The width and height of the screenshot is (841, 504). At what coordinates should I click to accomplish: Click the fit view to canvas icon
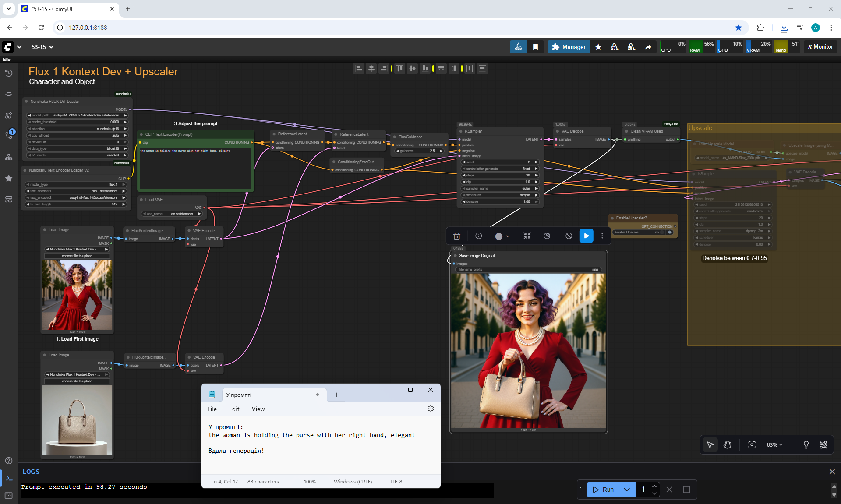click(752, 445)
